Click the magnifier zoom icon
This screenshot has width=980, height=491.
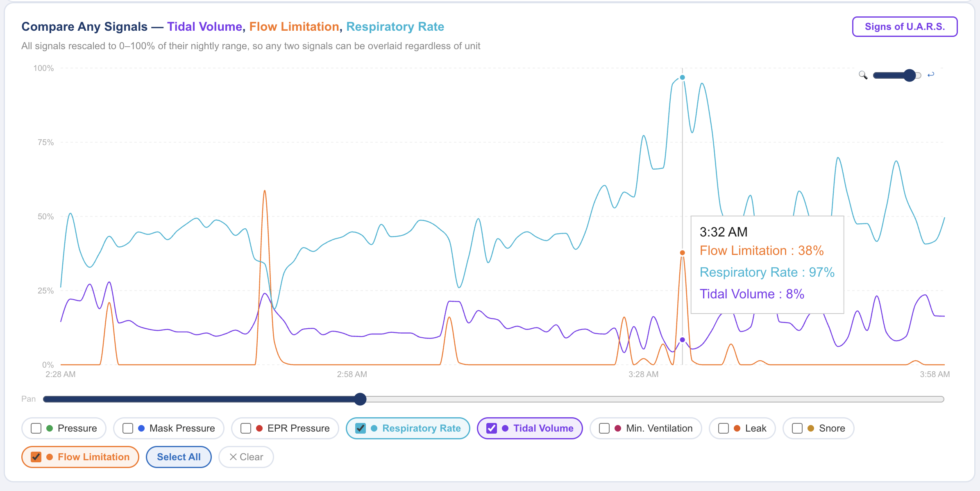point(863,75)
